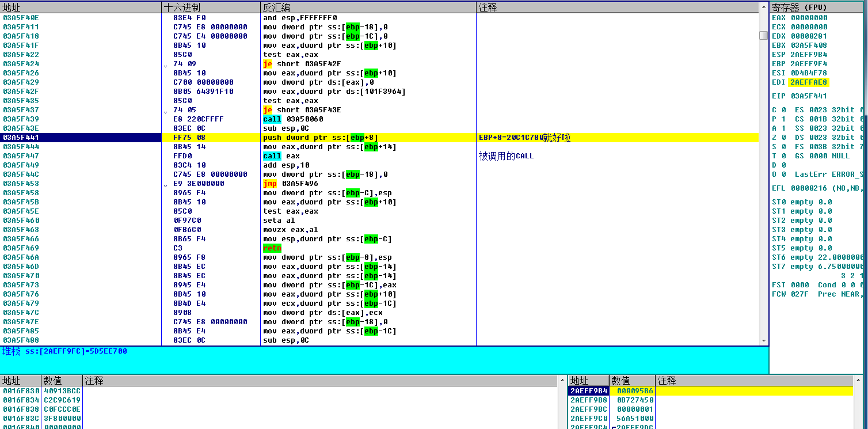Click info line 堆栈 ss:[2AEFF9FC]=5D5EE700
Image resolution: width=868 pixels, height=429 pixels.
64,351
